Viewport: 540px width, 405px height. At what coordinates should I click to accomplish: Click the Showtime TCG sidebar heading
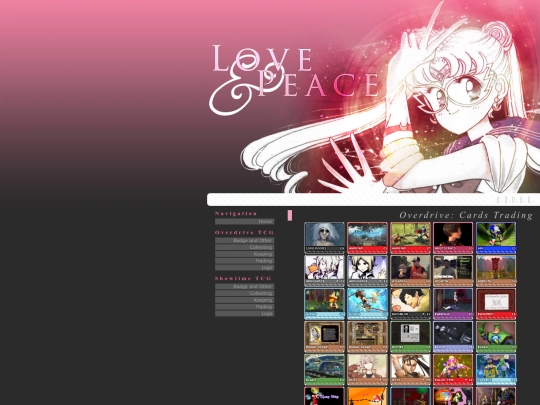click(x=243, y=278)
